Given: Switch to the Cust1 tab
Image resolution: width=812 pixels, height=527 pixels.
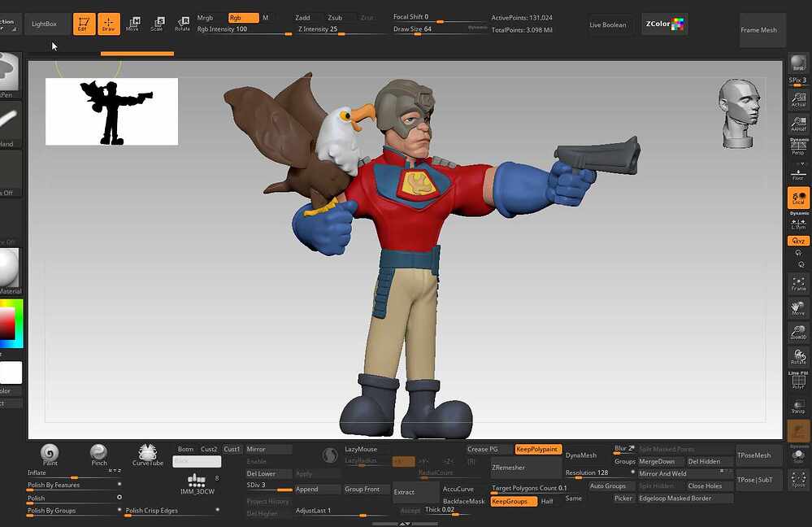Looking at the screenshot, I should click(232, 449).
